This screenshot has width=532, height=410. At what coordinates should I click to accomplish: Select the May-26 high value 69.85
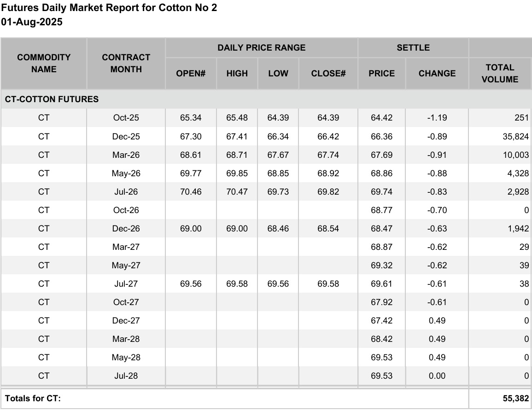(237, 173)
